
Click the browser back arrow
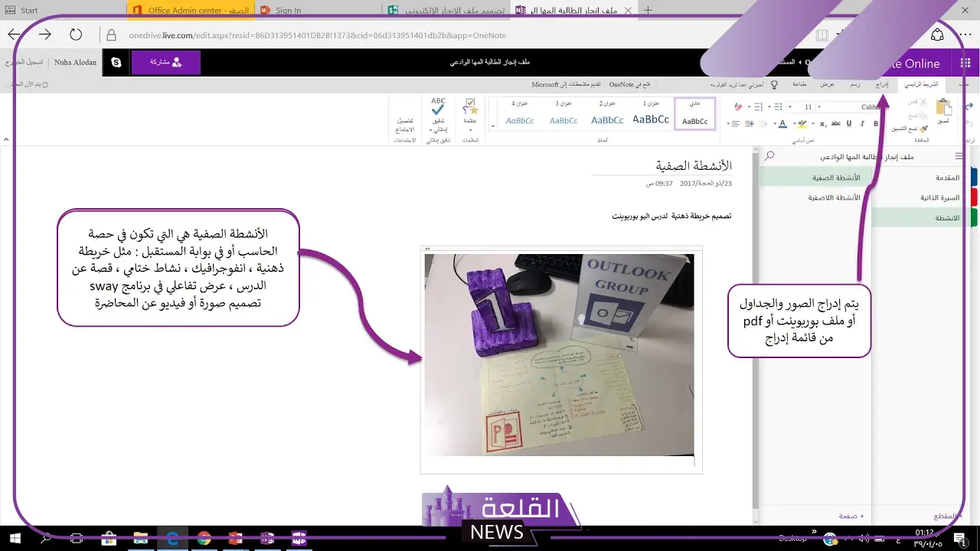point(14,34)
